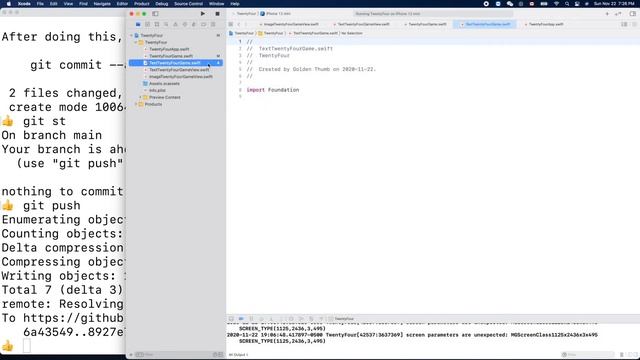Open the Source Control menu
Screen dimensions: 640x360
click(188, 4)
